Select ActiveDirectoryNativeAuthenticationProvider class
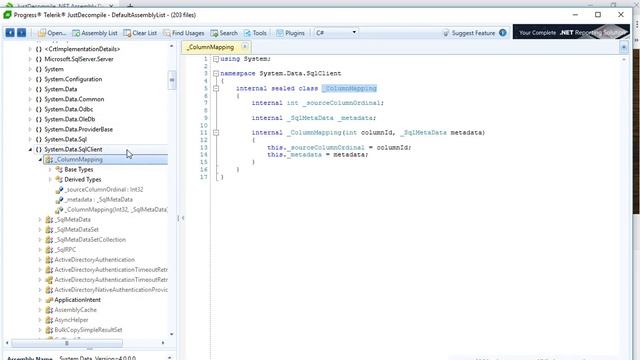The image size is (640, 360). [x=111, y=290]
